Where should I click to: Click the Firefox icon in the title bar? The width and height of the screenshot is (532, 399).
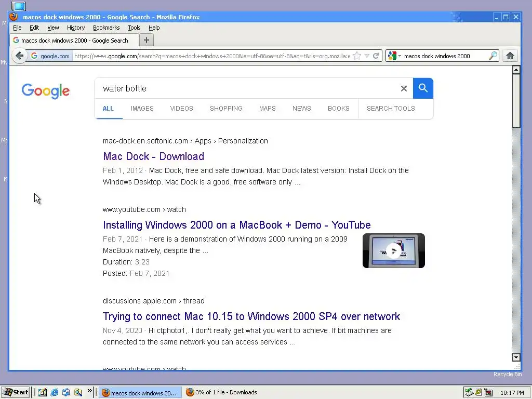(14, 17)
